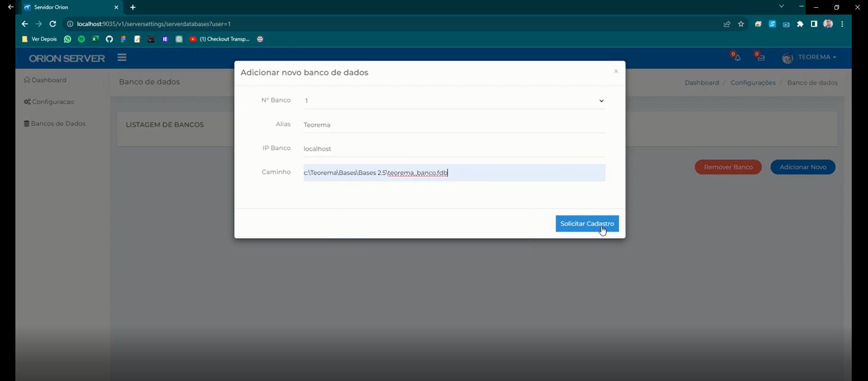
Task: Click the Solicitar Cadastro button
Action: 587,224
